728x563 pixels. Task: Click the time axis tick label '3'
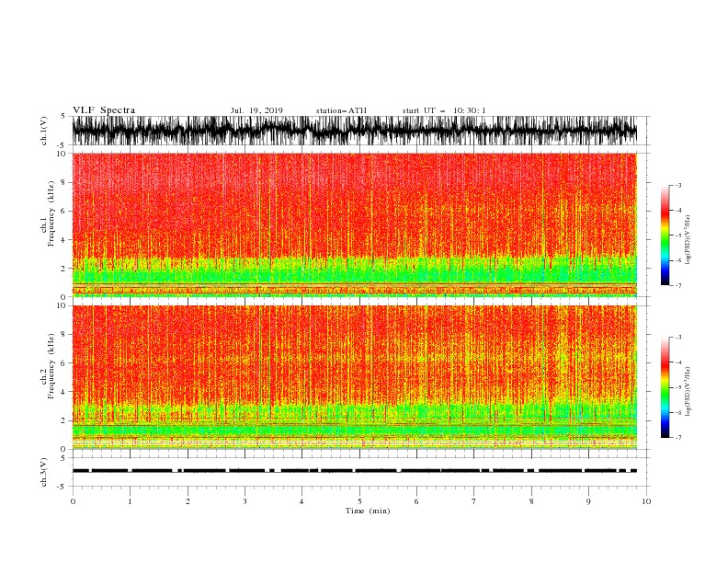pos(245,501)
